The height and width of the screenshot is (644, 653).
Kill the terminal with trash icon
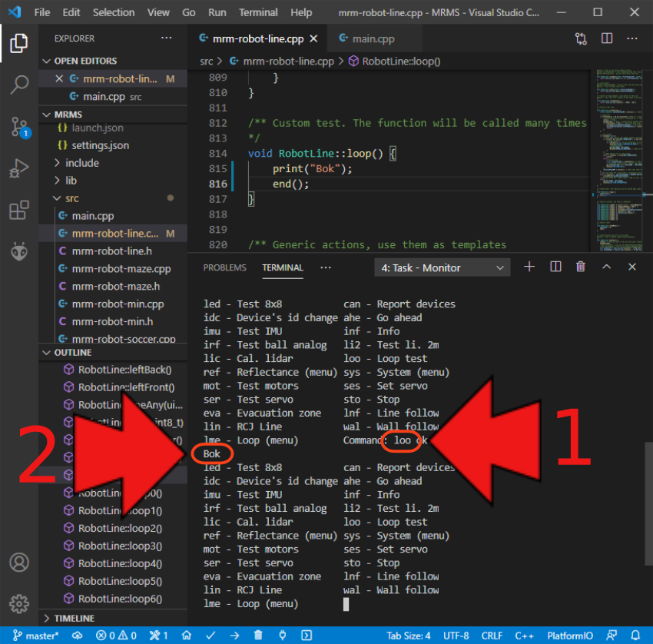[580, 267]
